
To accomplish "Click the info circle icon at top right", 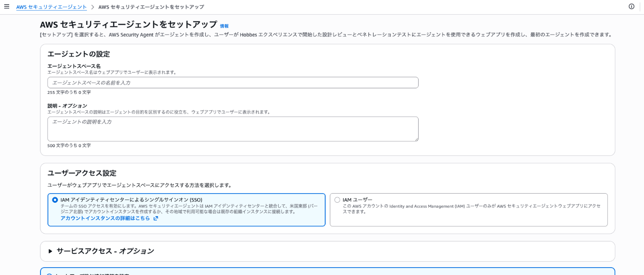I will point(632,6).
